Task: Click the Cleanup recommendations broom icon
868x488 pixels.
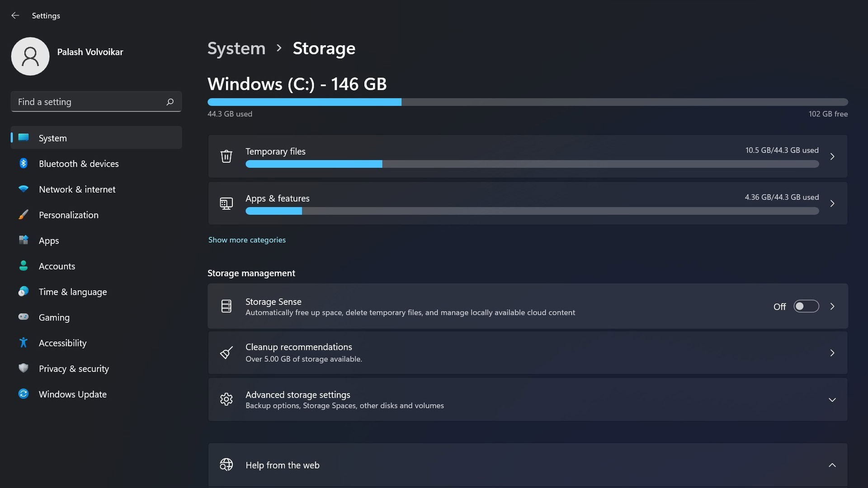Action: click(x=226, y=353)
